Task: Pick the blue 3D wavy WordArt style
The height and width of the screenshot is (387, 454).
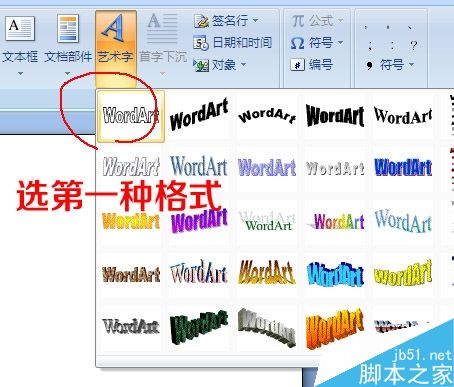Action: [x=335, y=274]
